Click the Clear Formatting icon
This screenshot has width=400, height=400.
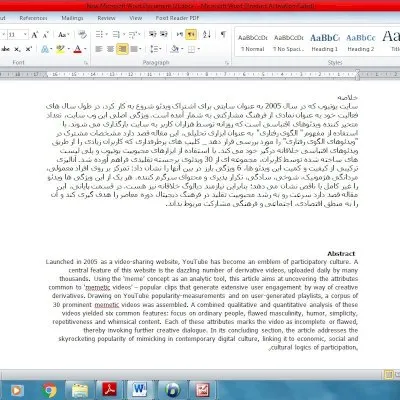click(82, 34)
